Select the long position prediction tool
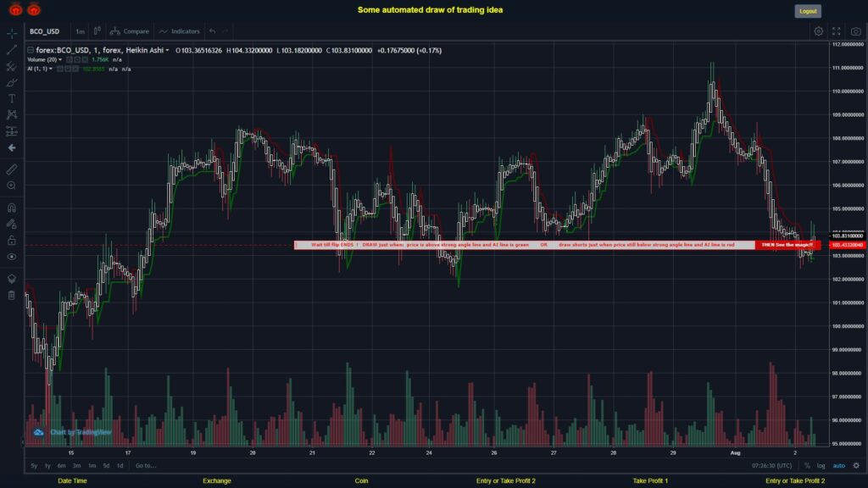Screen dimensions: 868x488 [x=12, y=131]
